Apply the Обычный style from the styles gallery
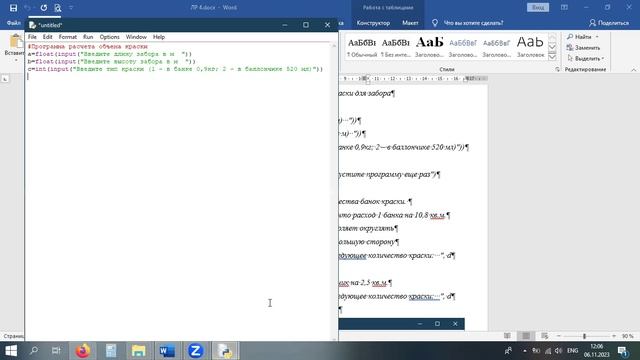640x360 pixels. tap(361, 47)
